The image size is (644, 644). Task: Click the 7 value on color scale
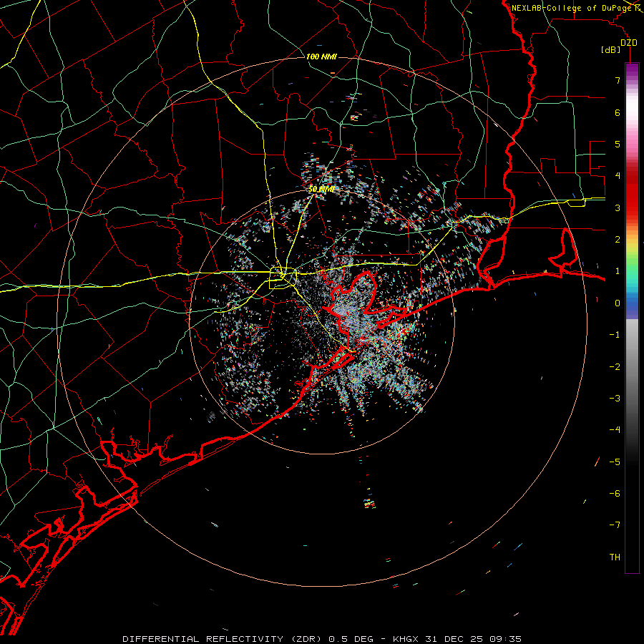click(618, 80)
